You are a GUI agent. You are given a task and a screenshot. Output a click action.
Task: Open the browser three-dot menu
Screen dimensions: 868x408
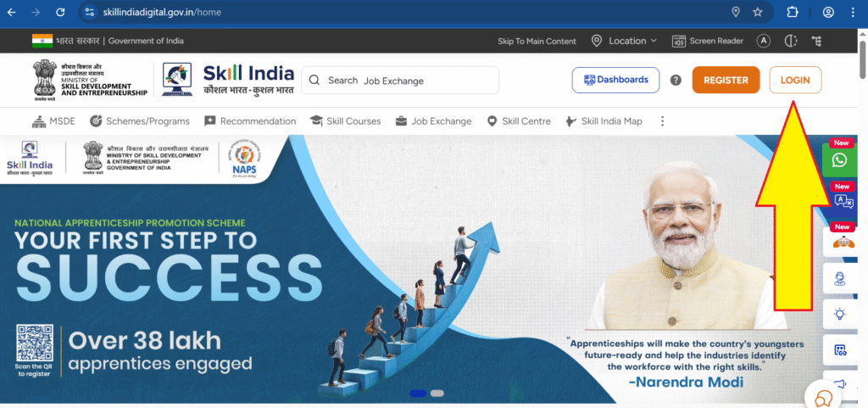coord(853,12)
